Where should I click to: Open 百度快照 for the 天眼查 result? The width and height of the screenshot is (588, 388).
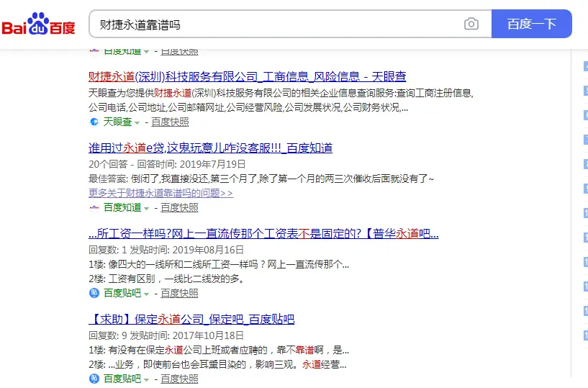(x=170, y=122)
